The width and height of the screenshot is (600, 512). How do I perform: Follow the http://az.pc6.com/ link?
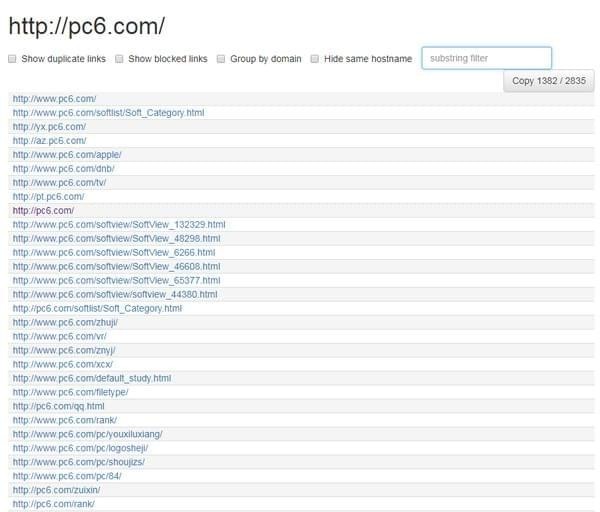pyautogui.click(x=49, y=141)
